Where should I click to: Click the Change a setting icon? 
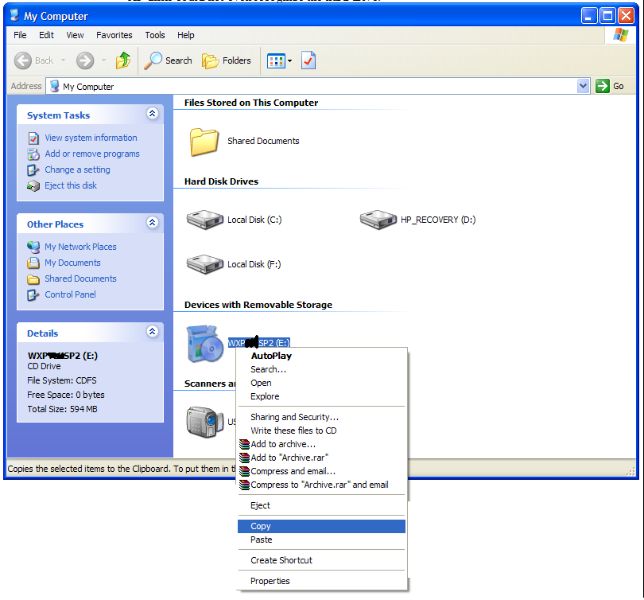33,170
